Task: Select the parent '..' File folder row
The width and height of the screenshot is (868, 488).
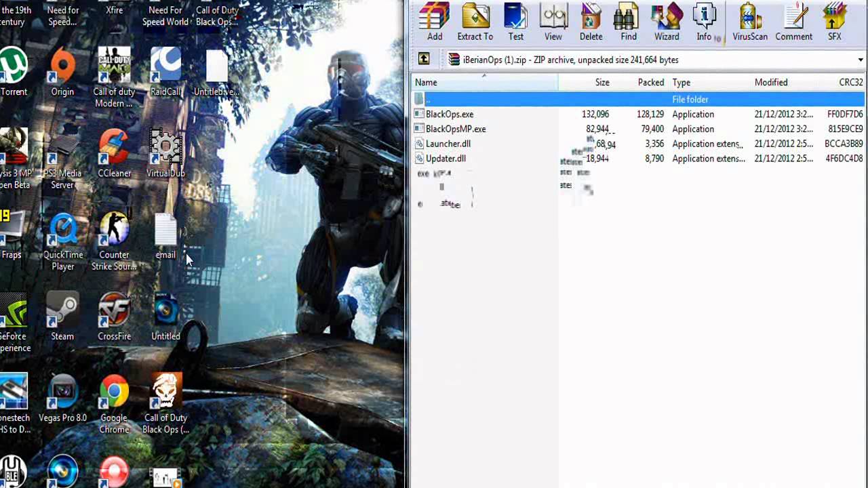Action: click(639, 99)
